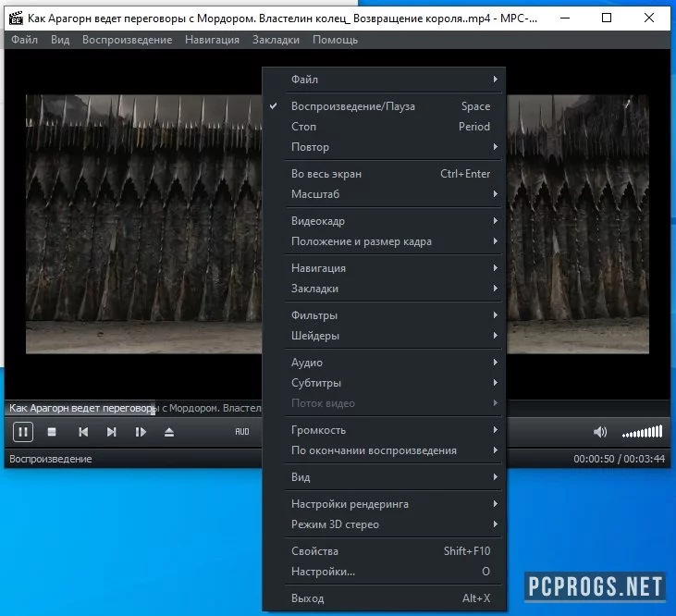Click the AUD audio track button
This screenshot has width=676, height=616.
pyautogui.click(x=242, y=432)
